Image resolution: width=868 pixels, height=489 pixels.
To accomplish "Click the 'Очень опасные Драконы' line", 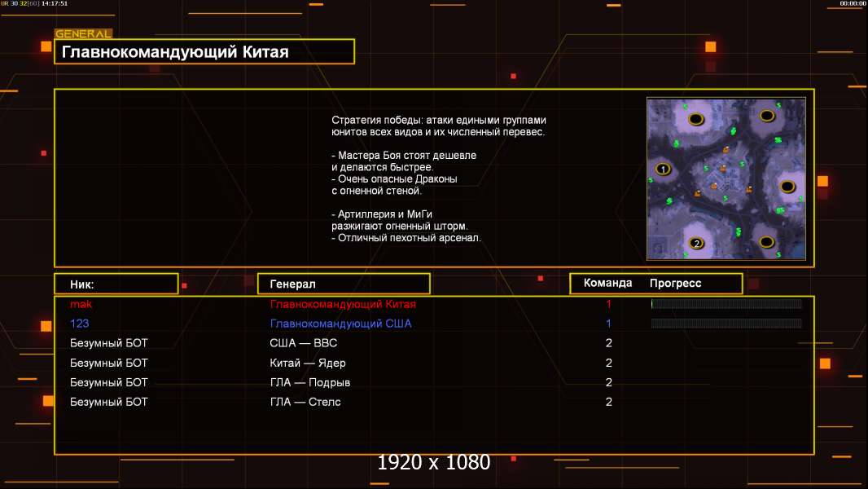I will 394,178.
